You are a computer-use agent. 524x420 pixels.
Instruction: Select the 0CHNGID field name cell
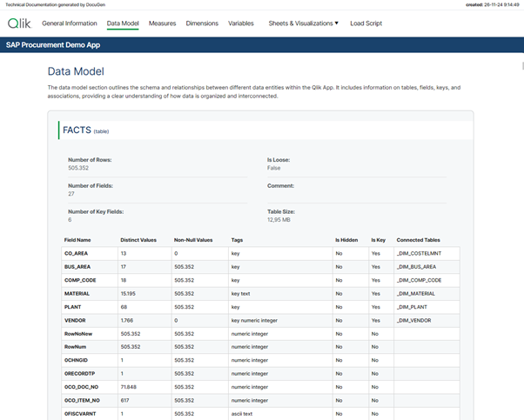point(90,360)
